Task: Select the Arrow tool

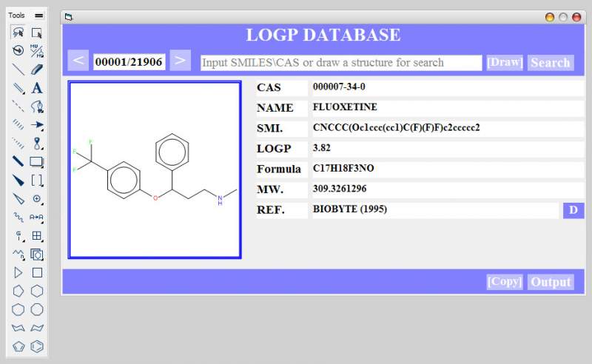Action: (36, 124)
